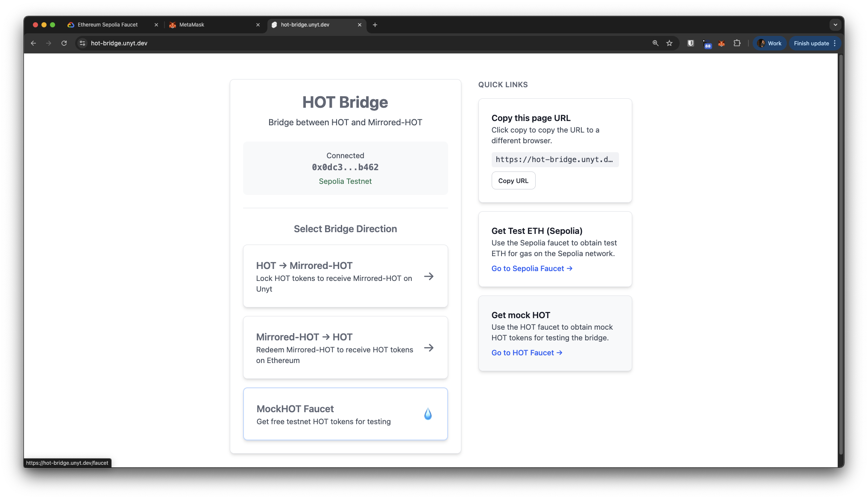This screenshot has height=499, width=868.
Task: Click the water droplet on MockHOT Faucet card
Action: coord(428,413)
